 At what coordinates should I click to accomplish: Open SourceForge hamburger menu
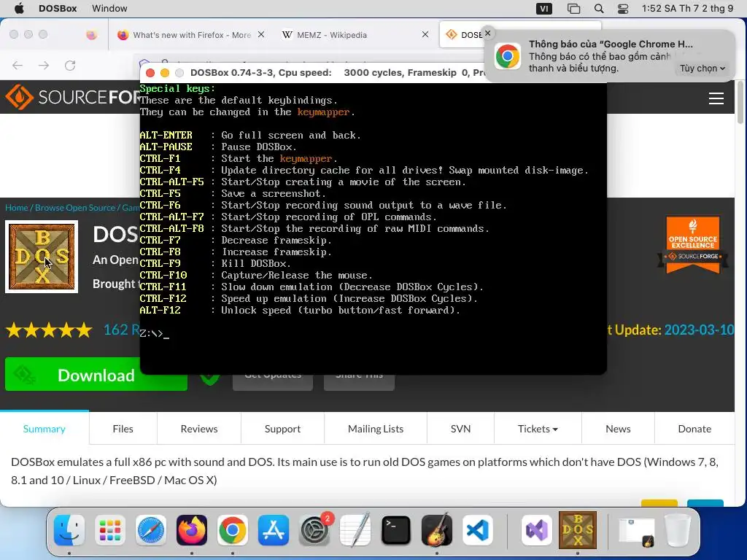click(x=716, y=98)
